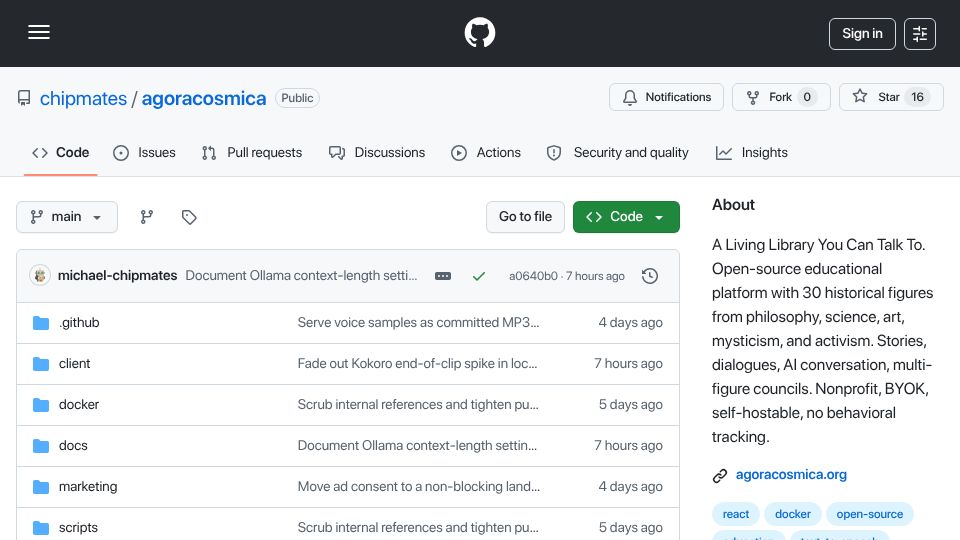Screen dimensions: 960x540
Task: Open the main branch dropdown
Action: 67,217
